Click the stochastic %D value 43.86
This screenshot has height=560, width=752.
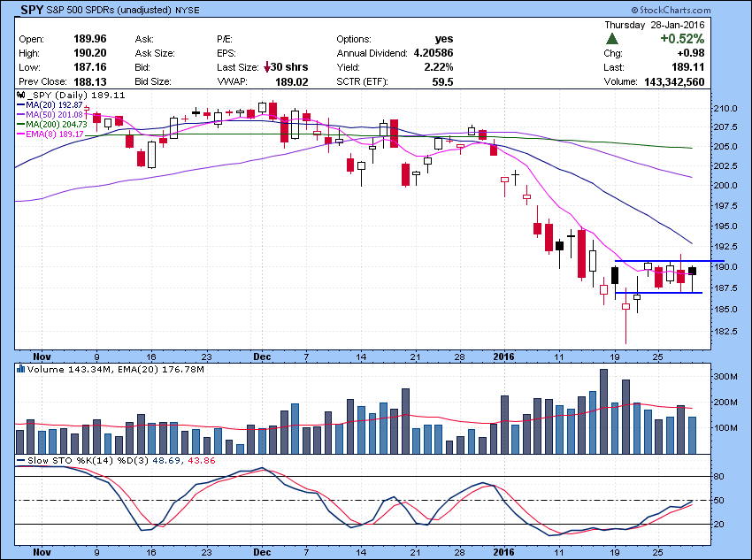[x=202, y=460]
